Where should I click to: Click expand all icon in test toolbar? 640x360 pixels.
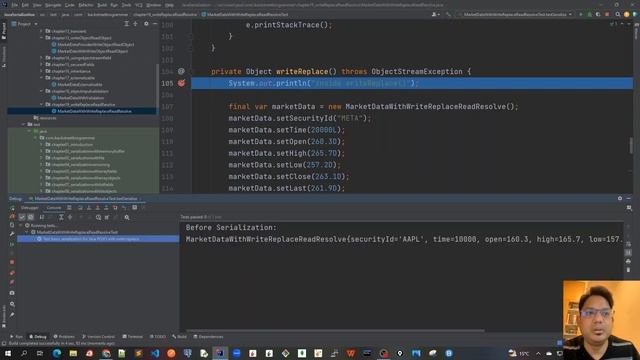61,218
